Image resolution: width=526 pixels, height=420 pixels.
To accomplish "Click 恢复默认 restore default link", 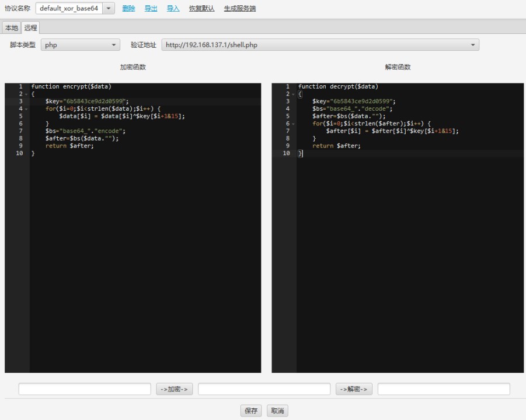I will pyautogui.click(x=201, y=8).
